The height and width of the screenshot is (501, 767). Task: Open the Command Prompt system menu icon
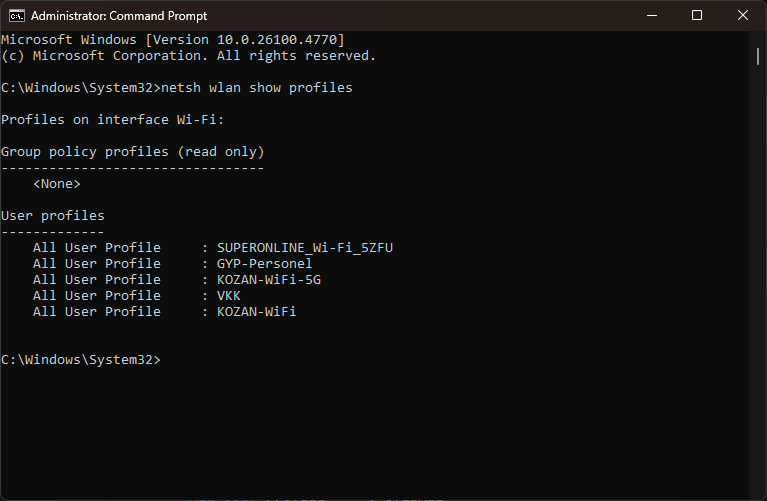(16, 15)
